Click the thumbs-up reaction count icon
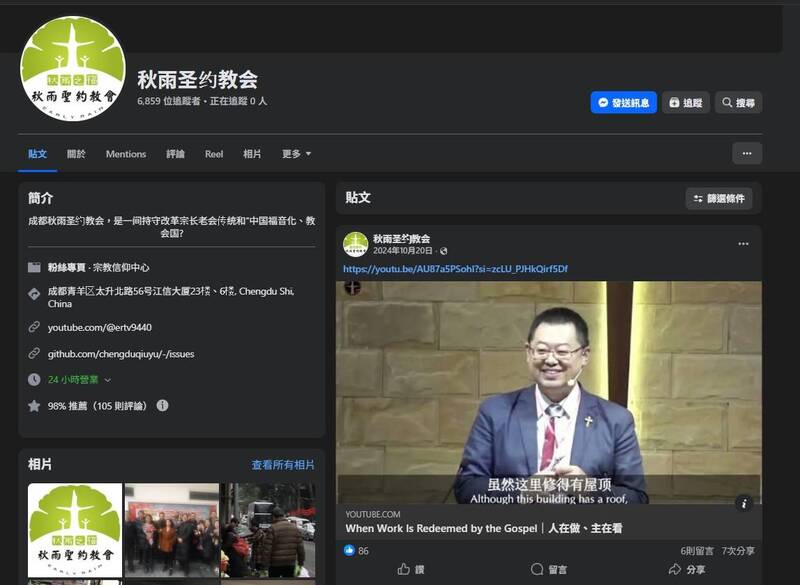The image size is (800, 585). [349, 550]
